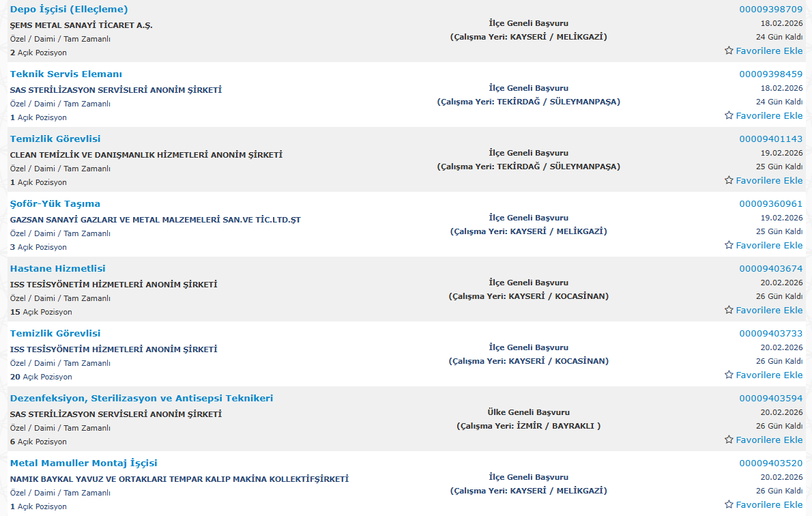Image resolution: width=812 pixels, height=516 pixels.
Task: Favorite the Şoför-Yük Taşıma listing star
Action: pyautogui.click(x=729, y=245)
